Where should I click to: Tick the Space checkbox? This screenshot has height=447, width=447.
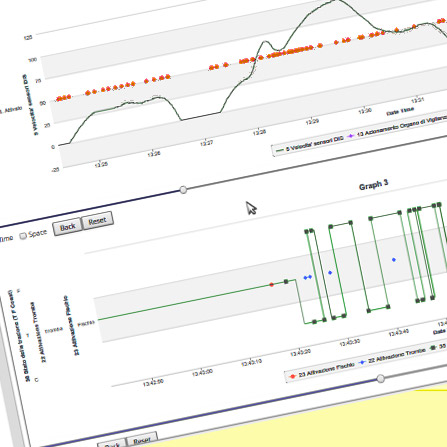[23, 236]
